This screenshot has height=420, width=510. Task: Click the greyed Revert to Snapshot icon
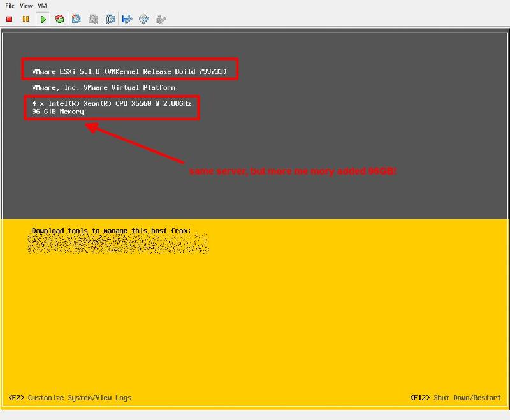[x=93, y=19]
